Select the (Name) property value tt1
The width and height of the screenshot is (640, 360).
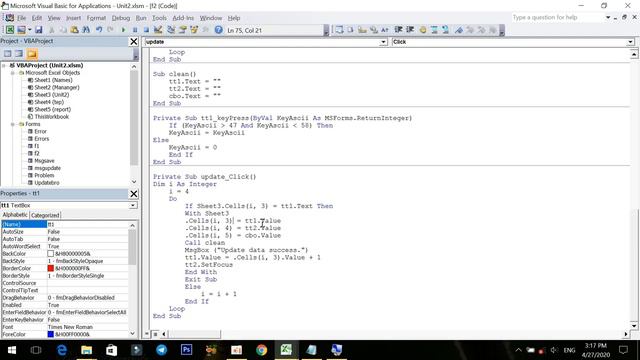[x=88, y=224]
